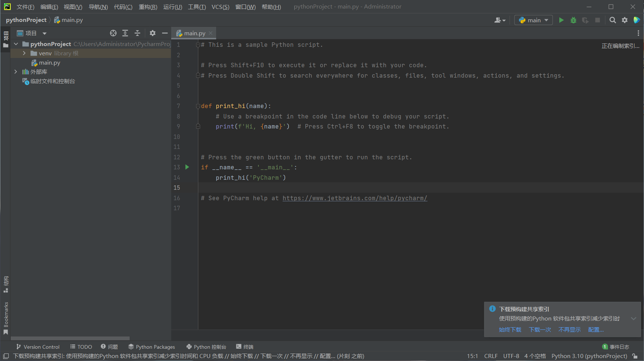Open Python Packages tool window

coord(152,347)
